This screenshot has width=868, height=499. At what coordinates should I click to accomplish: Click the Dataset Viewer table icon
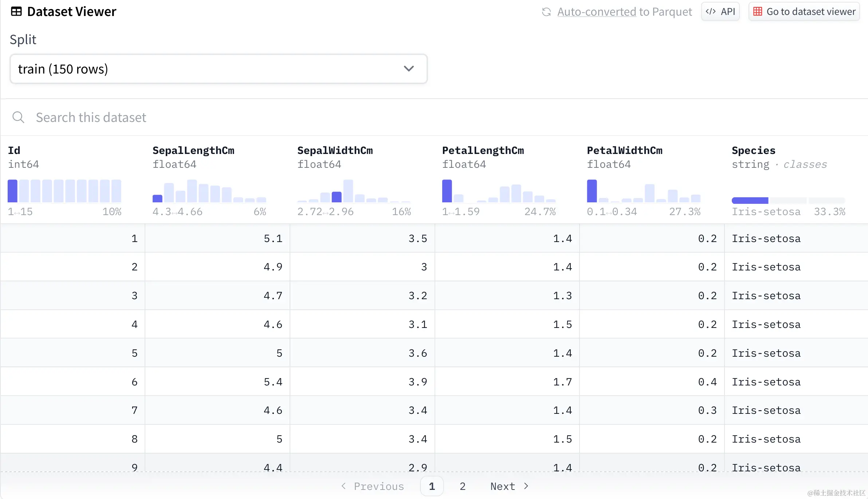coord(16,12)
